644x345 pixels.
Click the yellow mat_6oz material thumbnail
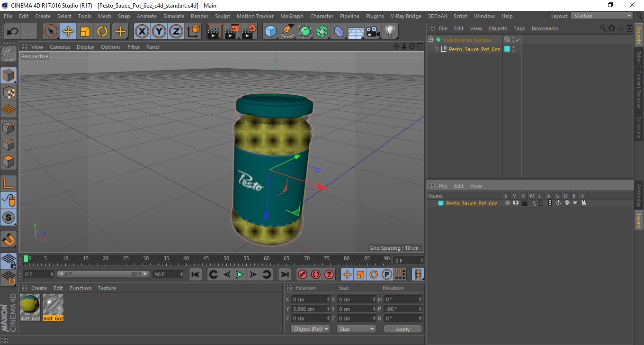pyautogui.click(x=30, y=305)
